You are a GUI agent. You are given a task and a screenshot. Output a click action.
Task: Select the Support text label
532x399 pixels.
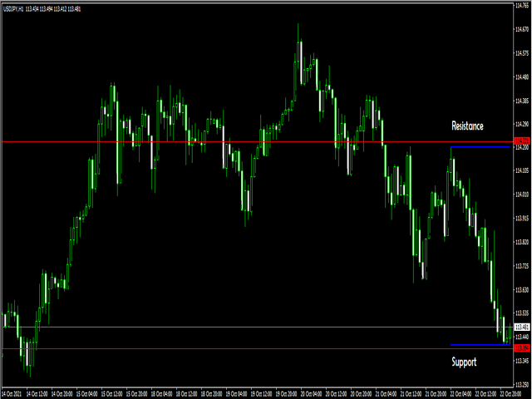click(464, 362)
